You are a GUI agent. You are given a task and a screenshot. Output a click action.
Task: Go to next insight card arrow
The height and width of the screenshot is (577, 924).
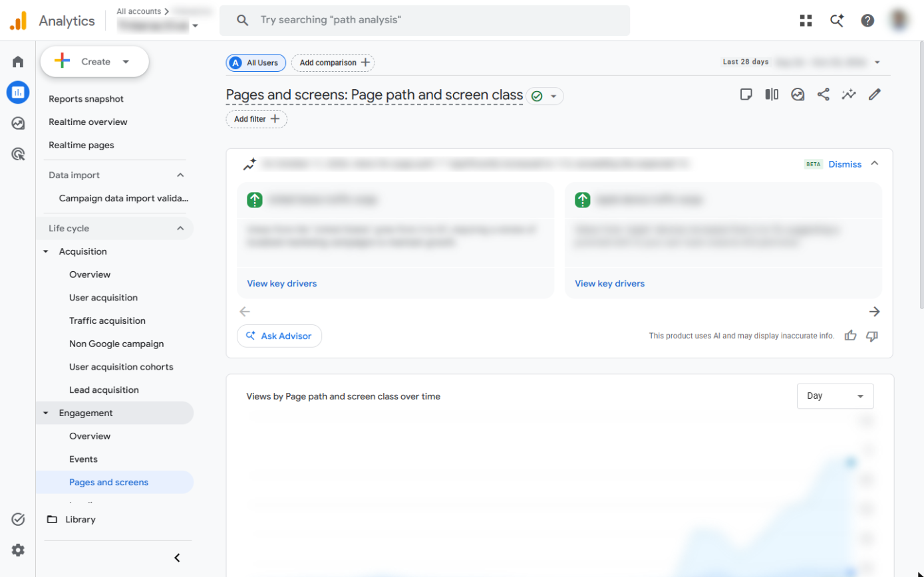[x=875, y=312]
